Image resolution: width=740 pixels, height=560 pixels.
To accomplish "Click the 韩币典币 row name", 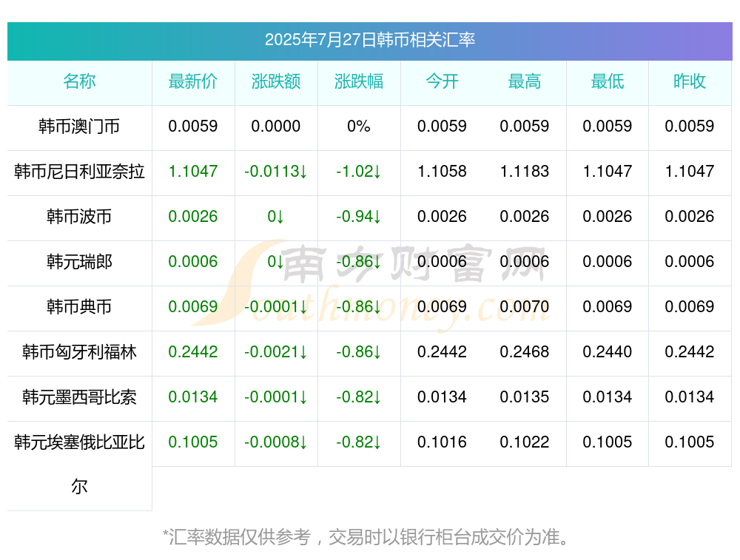I will (x=79, y=307).
